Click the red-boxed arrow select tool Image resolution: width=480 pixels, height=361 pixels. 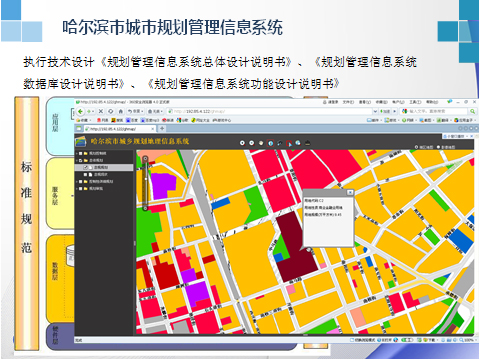tap(289, 143)
